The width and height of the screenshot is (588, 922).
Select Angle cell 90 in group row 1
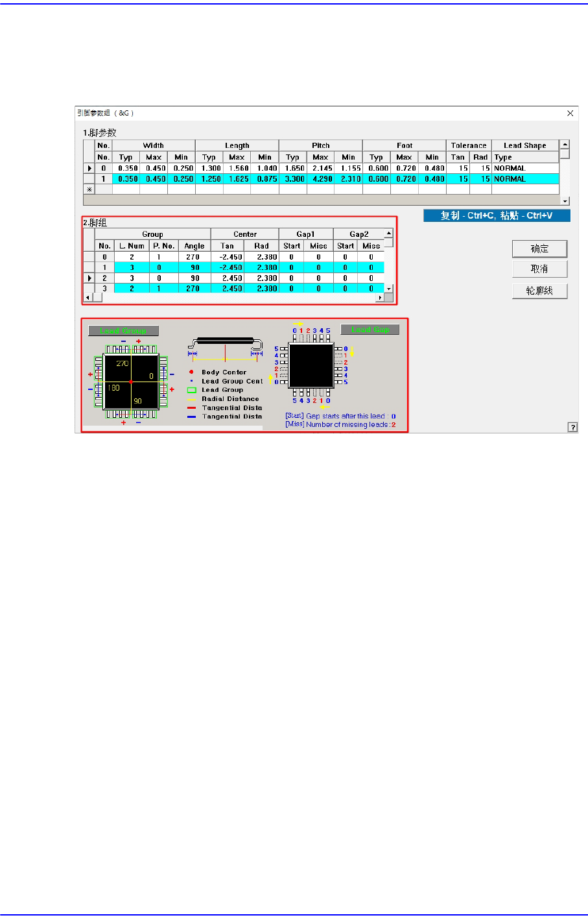(x=194, y=267)
